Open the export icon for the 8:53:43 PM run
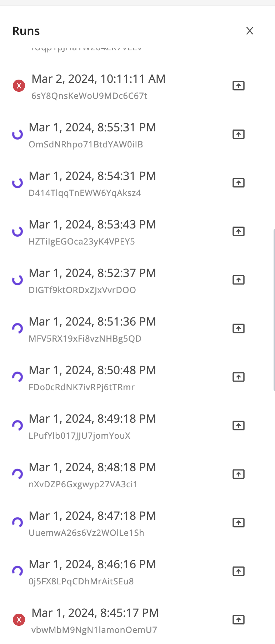 [x=239, y=231]
